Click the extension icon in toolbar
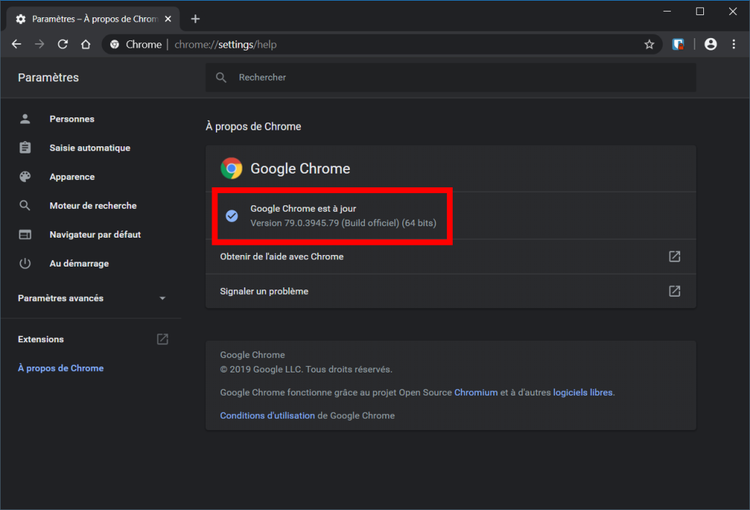750x510 pixels. tap(679, 44)
